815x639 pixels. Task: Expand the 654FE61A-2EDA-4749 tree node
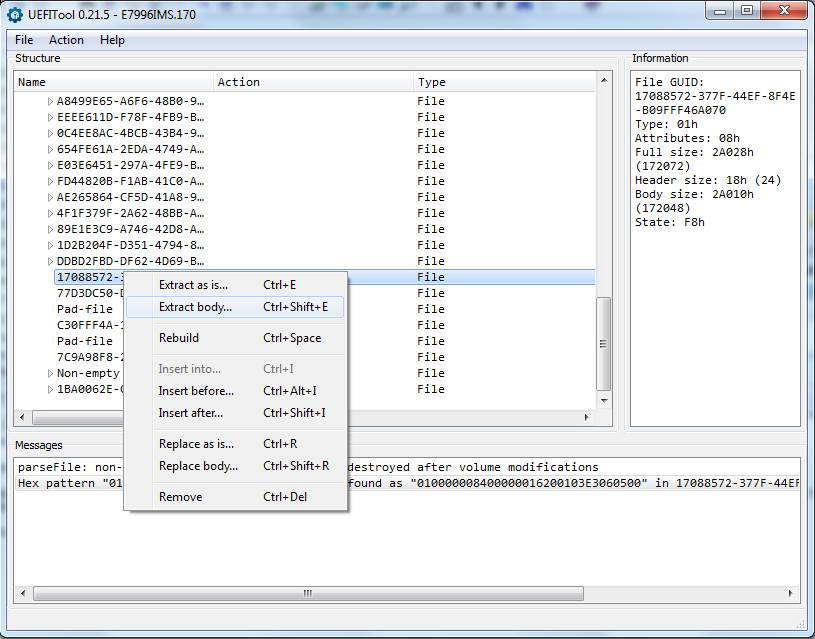pyautogui.click(x=50, y=149)
